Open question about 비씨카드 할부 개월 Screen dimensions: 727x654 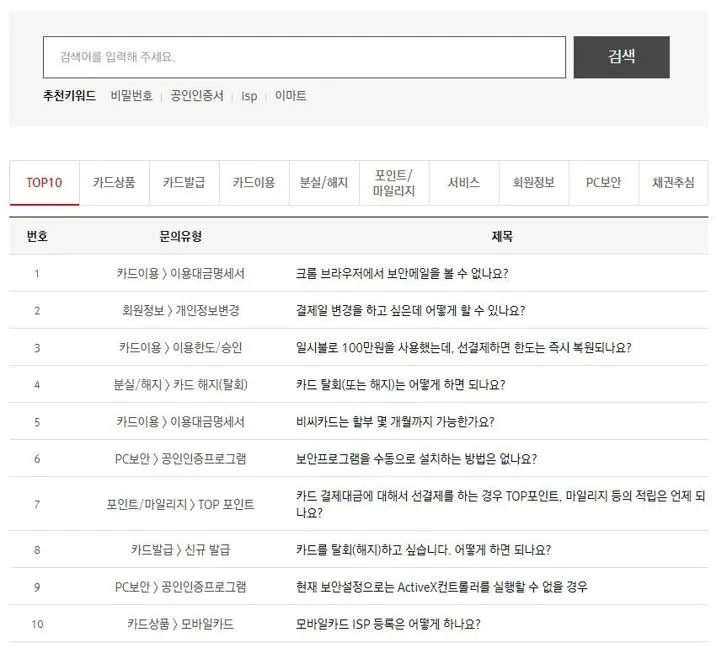[395, 422]
